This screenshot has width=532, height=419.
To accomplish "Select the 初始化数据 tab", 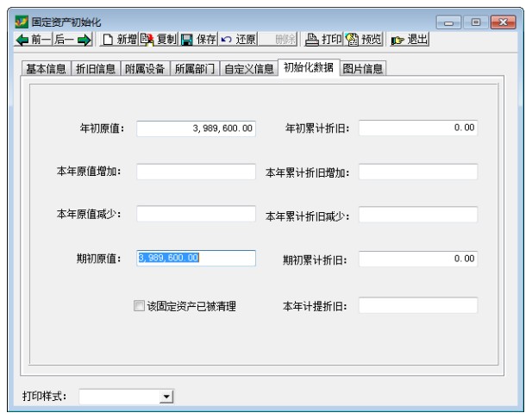I will coord(309,67).
